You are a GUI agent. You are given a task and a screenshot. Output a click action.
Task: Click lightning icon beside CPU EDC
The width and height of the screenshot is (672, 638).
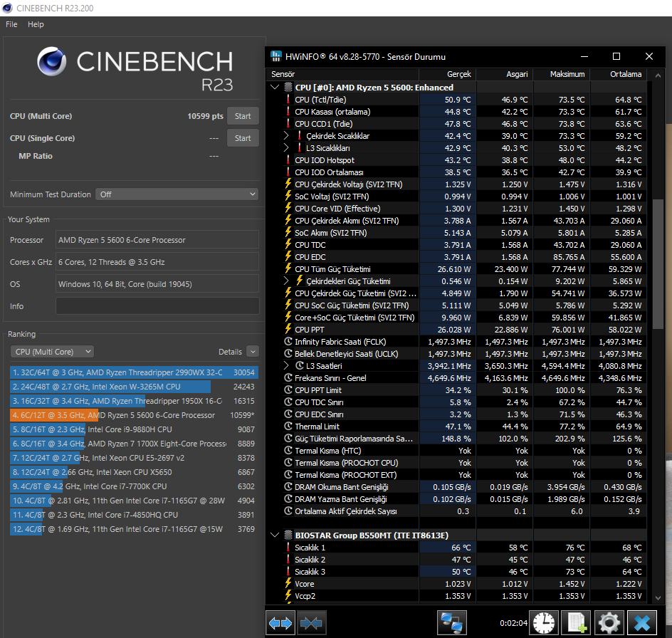[288, 257]
